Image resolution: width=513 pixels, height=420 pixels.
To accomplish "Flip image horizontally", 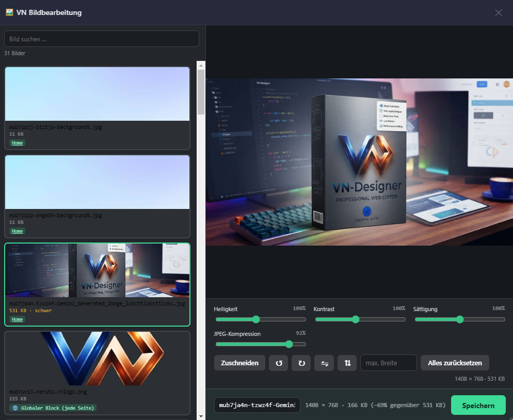I will coord(324,363).
